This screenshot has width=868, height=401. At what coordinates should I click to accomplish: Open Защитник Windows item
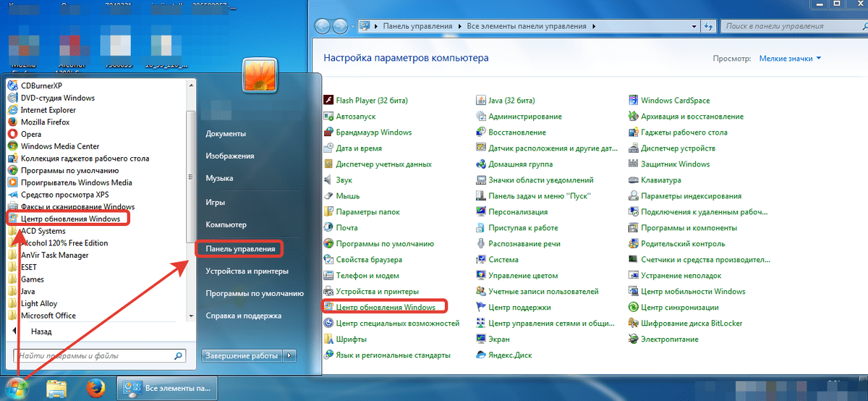(x=669, y=164)
